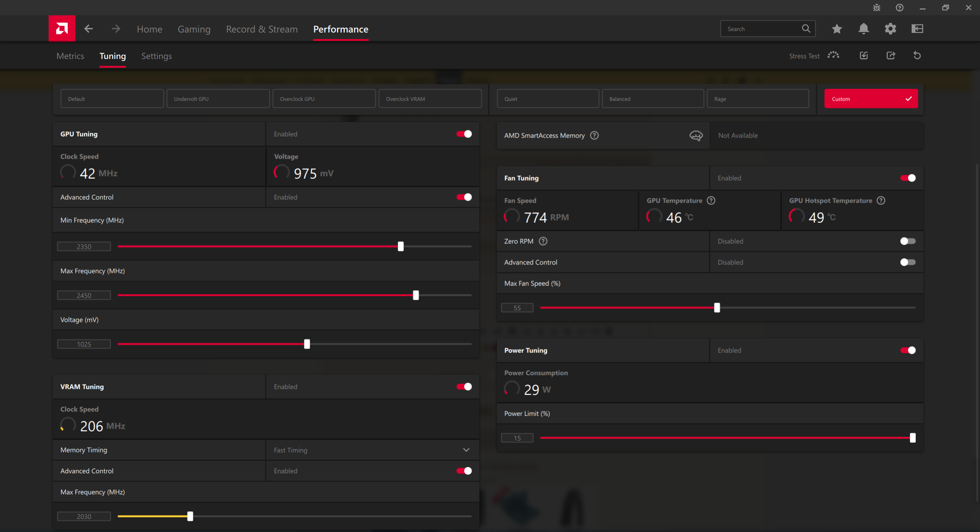The width and height of the screenshot is (980, 532).
Task: Click the AMD logo icon
Action: [62, 29]
